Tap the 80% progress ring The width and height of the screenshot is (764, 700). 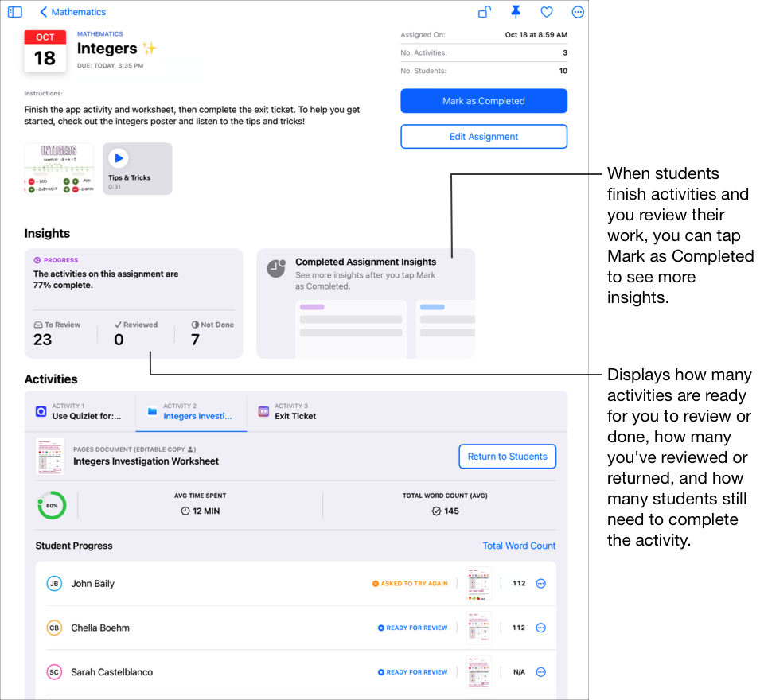pos(52,504)
